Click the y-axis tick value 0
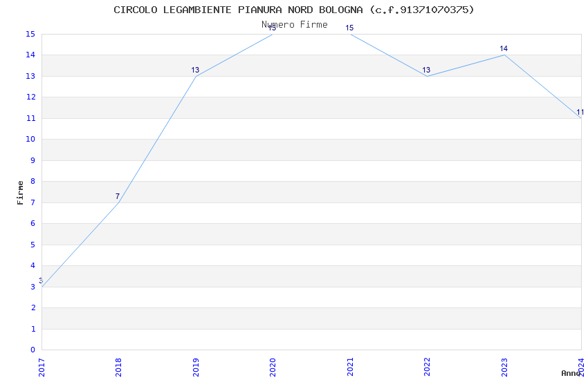The image size is (588, 380). (x=33, y=350)
